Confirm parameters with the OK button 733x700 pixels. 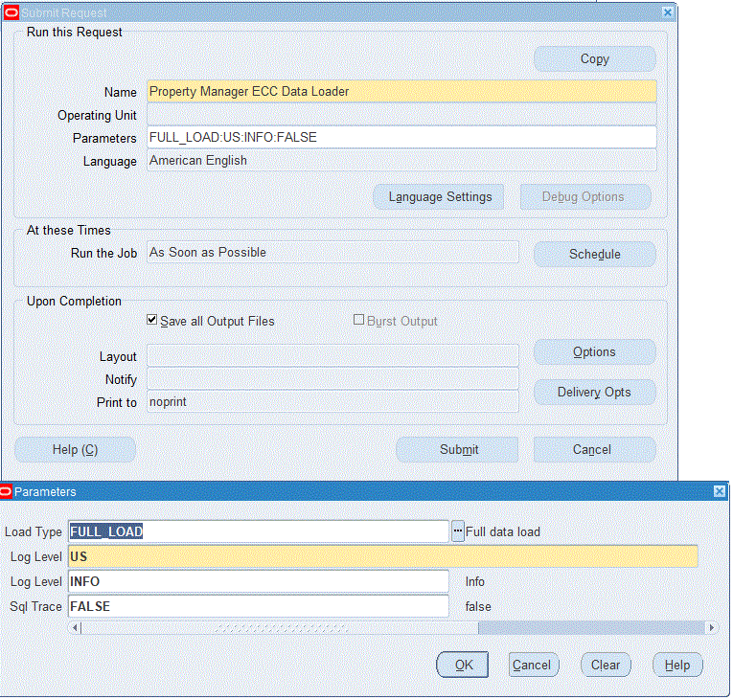click(463, 665)
